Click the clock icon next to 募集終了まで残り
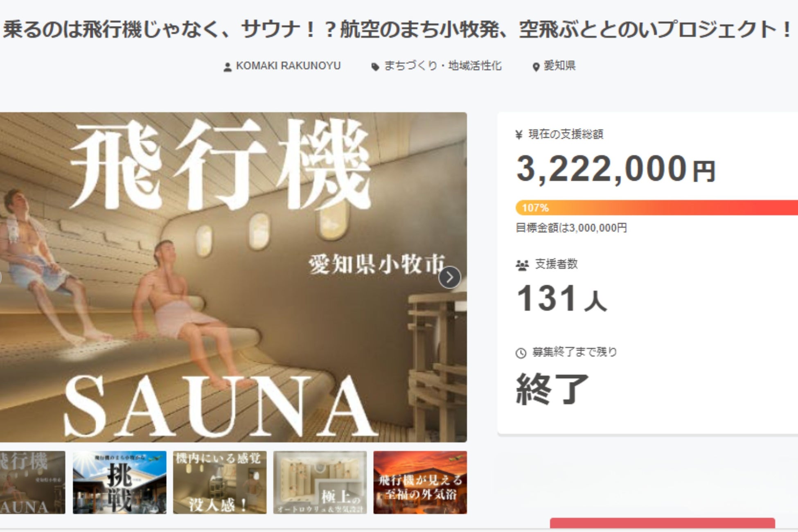The height and width of the screenshot is (532, 798). tap(521, 353)
